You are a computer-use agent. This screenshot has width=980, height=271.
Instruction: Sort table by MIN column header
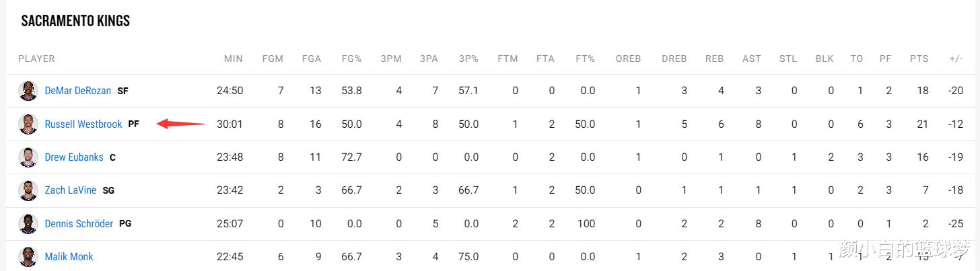coord(234,59)
